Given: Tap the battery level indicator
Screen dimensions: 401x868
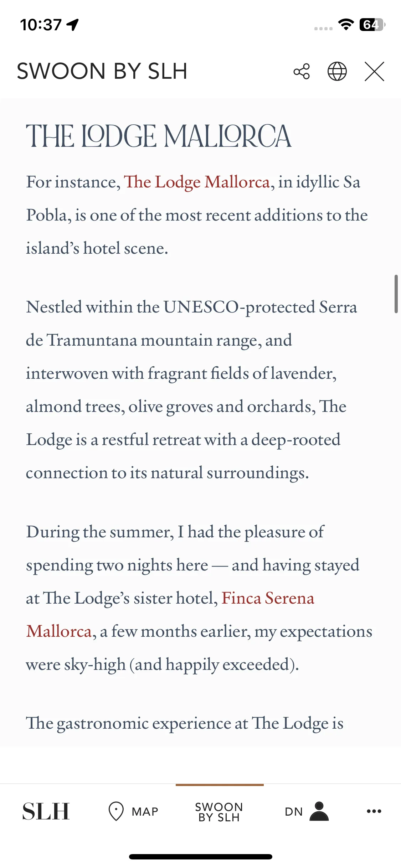Looking at the screenshot, I should click(x=372, y=25).
